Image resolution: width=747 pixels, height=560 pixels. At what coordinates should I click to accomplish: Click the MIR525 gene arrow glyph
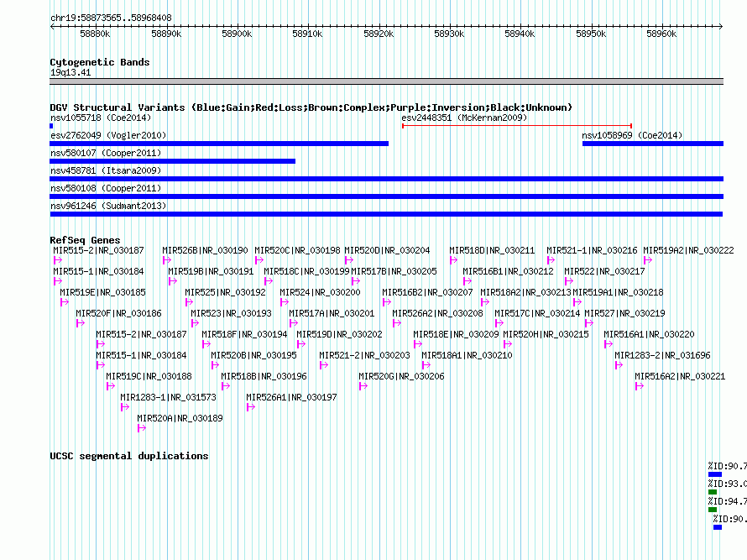189,302
